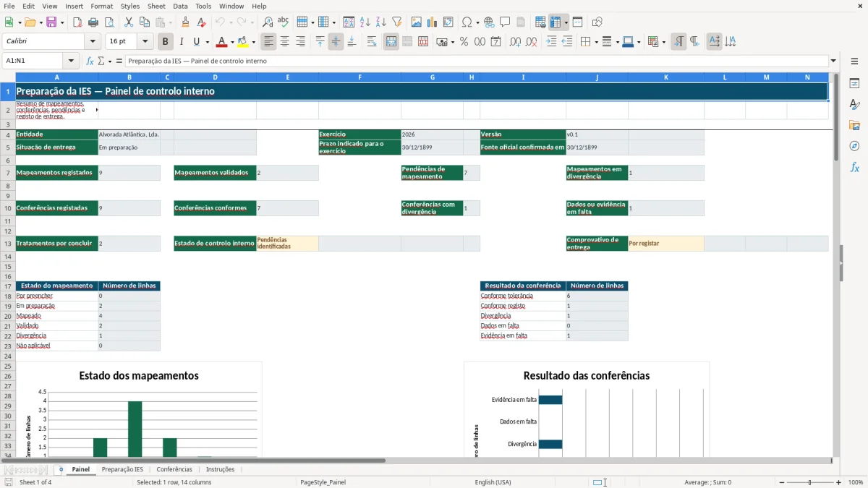
Task: Click the Function Wizard fx icon
Action: click(x=90, y=61)
